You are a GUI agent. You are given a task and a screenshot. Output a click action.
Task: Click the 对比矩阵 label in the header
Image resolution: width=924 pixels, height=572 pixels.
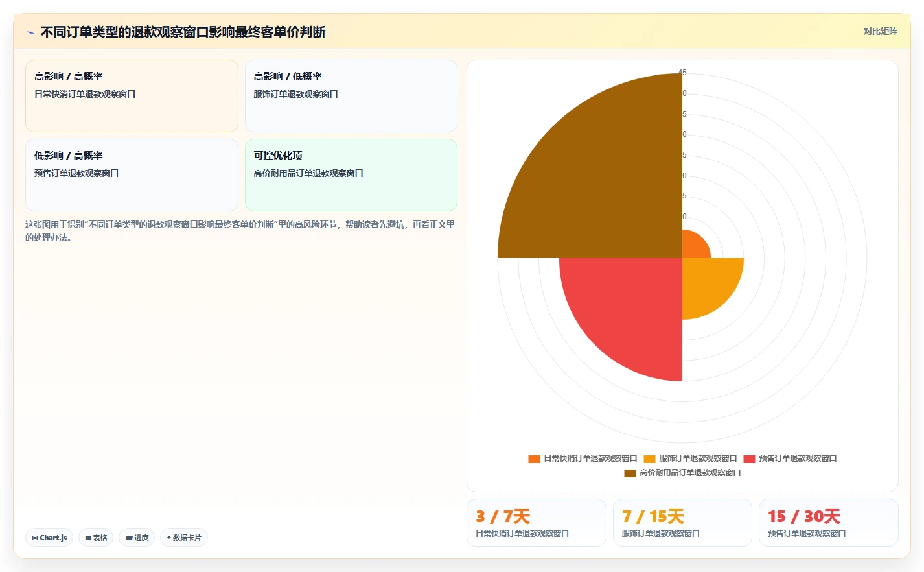[880, 31]
